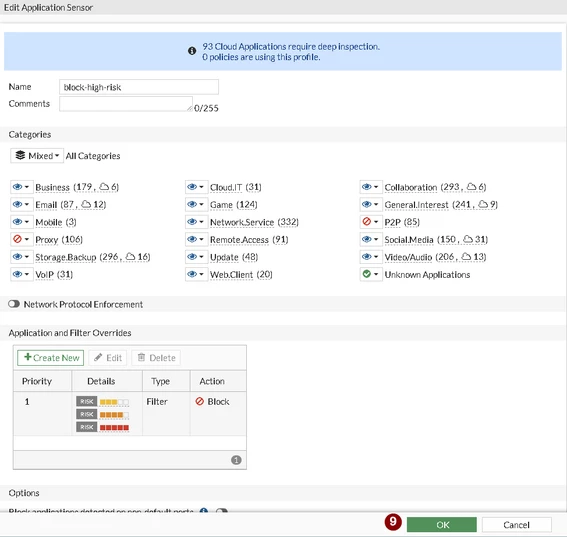Click the Edit override button
Image resolution: width=567 pixels, height=537 pixels.
tap(108, 358)
